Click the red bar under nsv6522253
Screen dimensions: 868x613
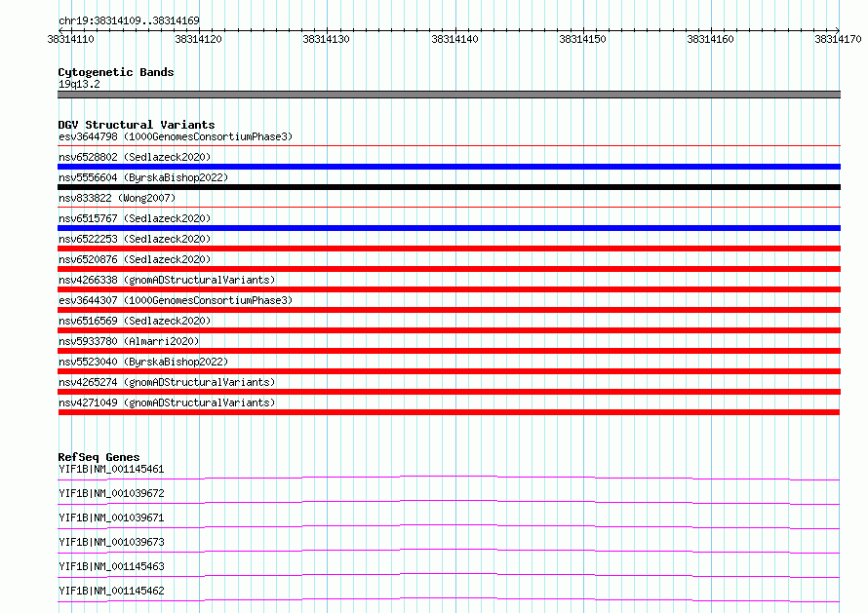pos(449,249)
